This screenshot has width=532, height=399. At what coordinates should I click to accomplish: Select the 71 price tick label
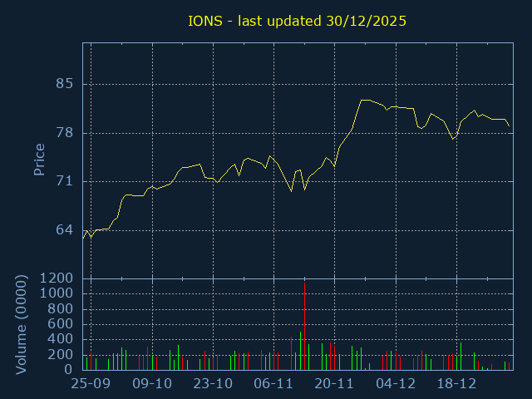point(64,181)
